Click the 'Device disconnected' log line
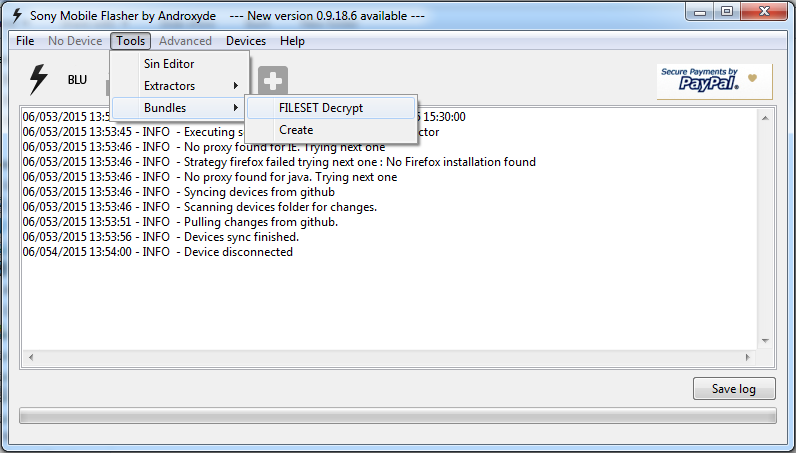The height and width of the screenshot is (453, 796). point(158,252)
